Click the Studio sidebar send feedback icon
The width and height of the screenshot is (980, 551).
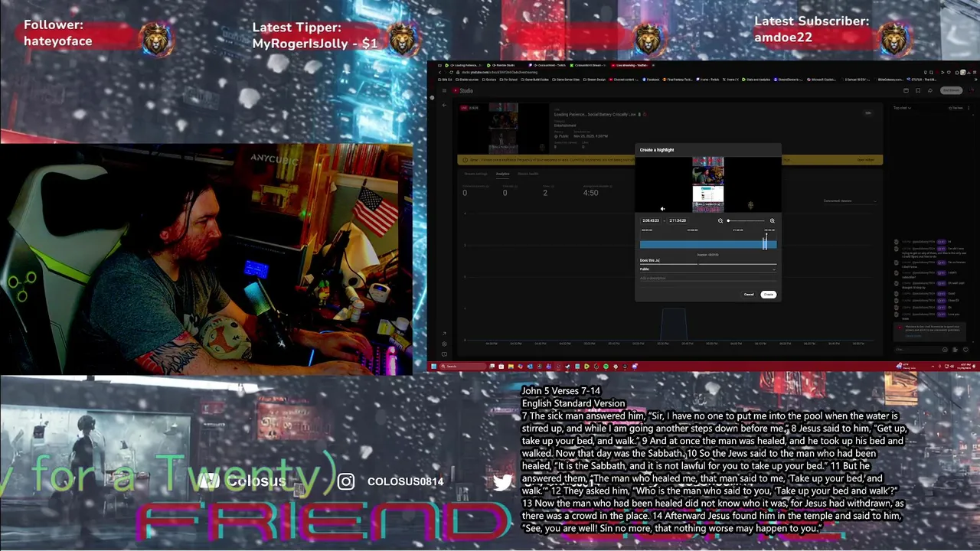pos(444,354)
